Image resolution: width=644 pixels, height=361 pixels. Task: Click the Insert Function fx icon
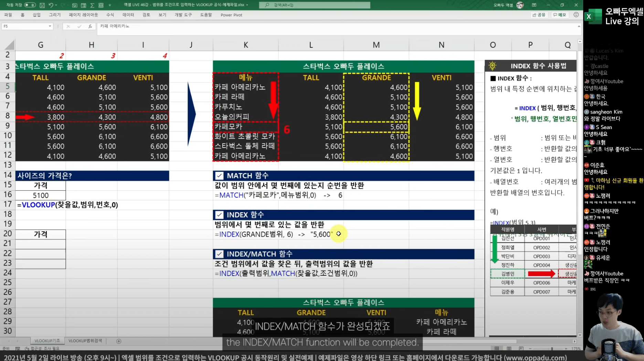click(90, 26)
